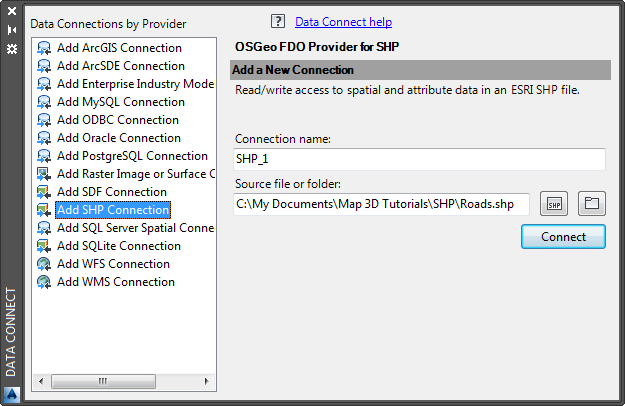This screenshot has width=625, height=406.
Task: Choose Add MySQL Connection provider
Action: pos(120,102)
